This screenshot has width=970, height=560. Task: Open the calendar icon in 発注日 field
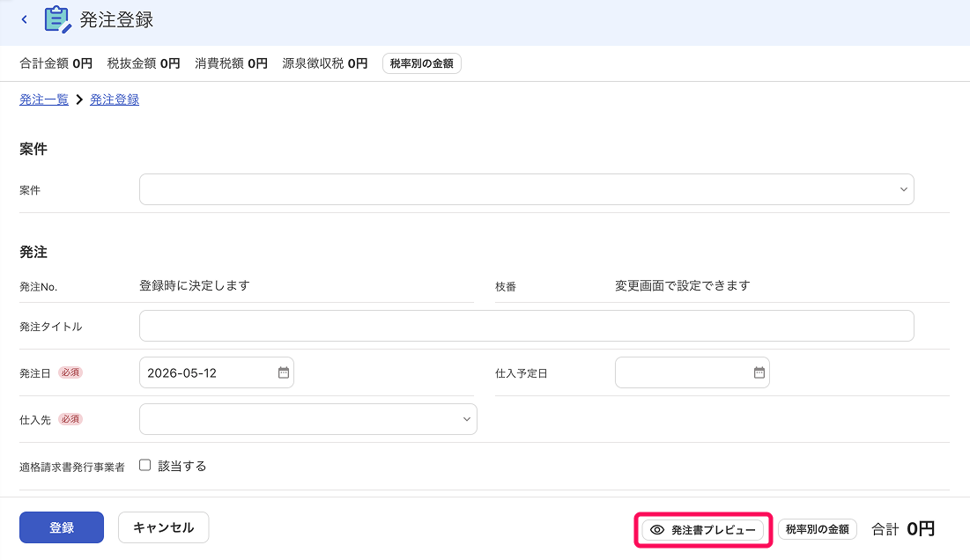[284, 372]
